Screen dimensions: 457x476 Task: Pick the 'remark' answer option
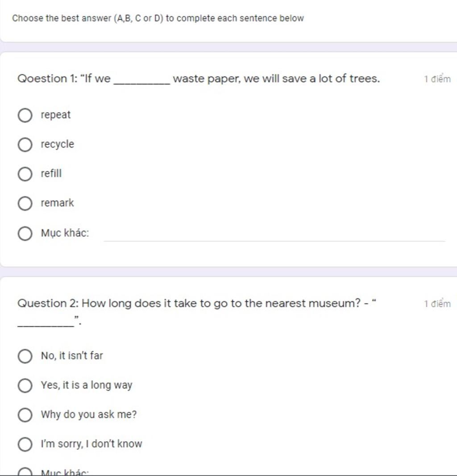point(25,203)
